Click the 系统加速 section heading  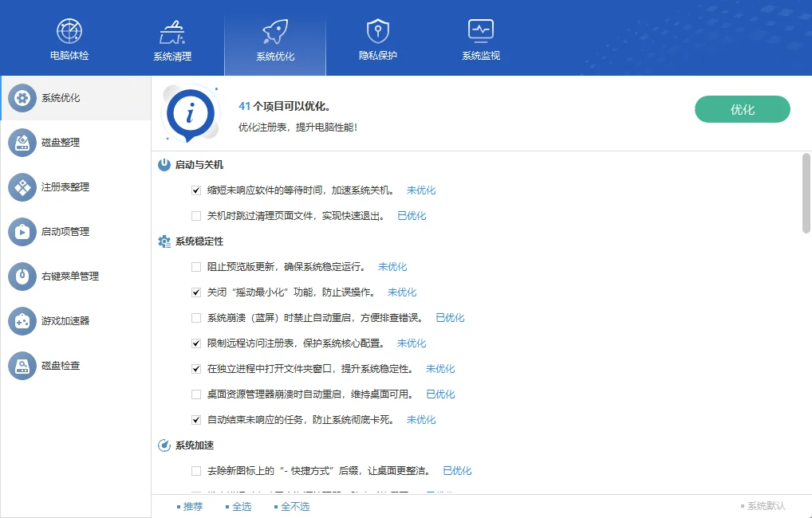click(194, 445)
